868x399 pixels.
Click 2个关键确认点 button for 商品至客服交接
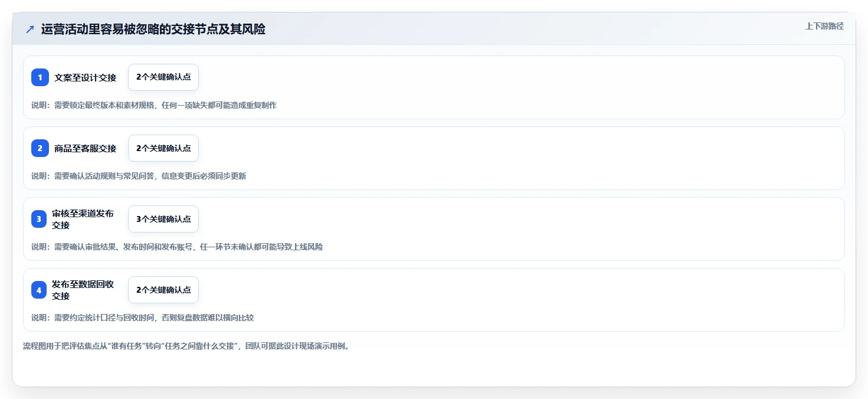(x=163, y=148)
